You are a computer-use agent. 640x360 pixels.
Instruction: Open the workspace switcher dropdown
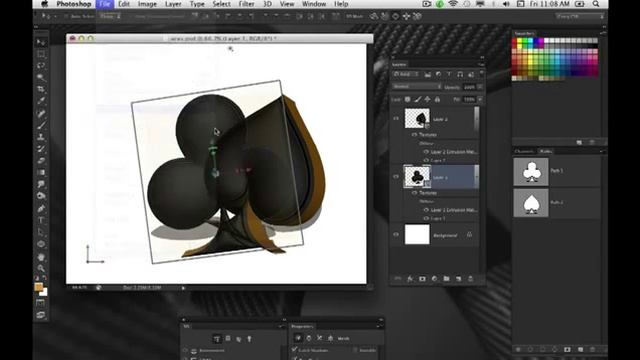[x=580, y=16]
